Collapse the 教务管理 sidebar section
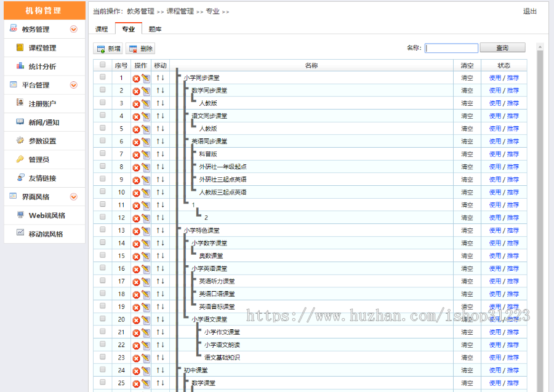Viewport: 554px width, 392px height. (x=74, y=29)
